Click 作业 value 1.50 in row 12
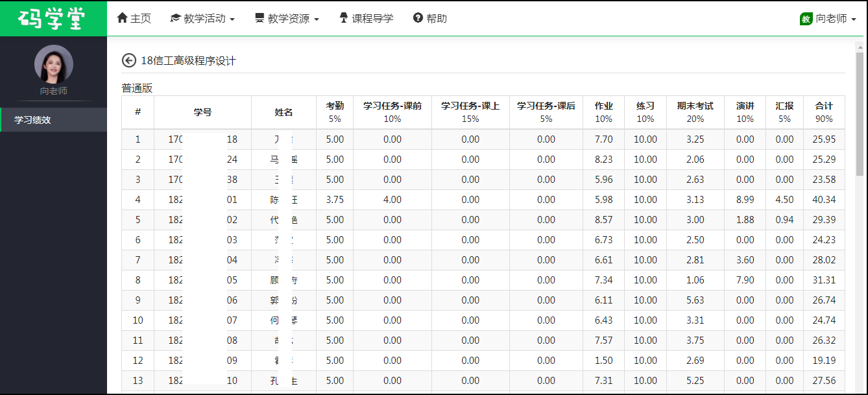This screenshot has height=395, width=868. point(603,361)
